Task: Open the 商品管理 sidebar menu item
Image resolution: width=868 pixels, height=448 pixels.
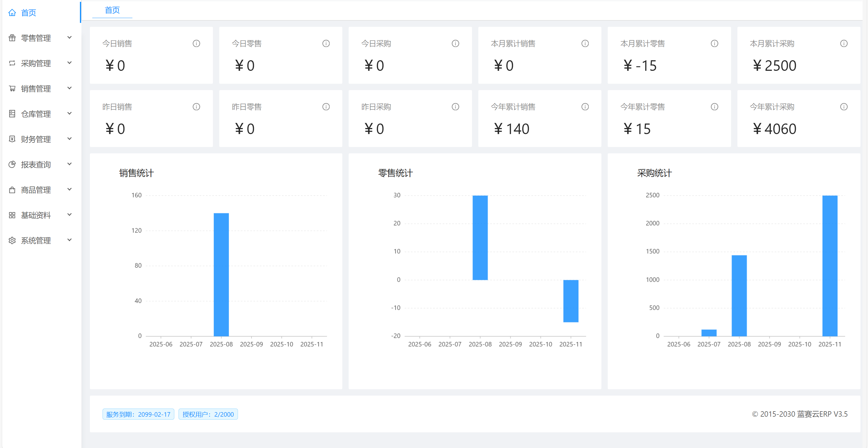Action: [36, 190]
